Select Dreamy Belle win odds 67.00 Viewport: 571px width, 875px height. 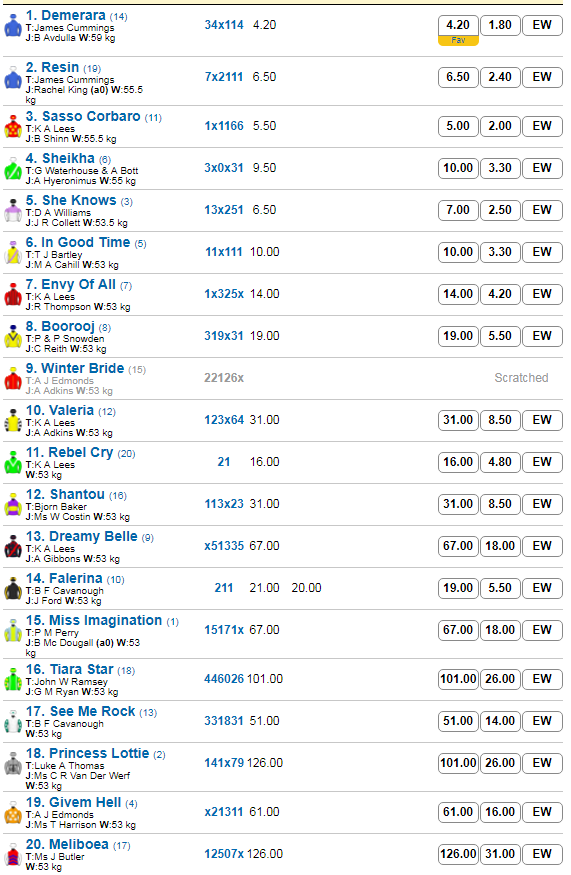[x=458, y=546]
